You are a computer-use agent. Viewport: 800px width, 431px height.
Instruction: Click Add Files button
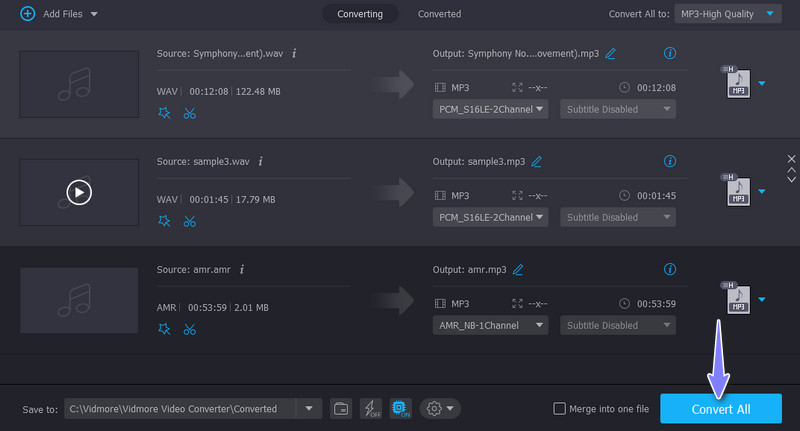[x=53, y=14]
